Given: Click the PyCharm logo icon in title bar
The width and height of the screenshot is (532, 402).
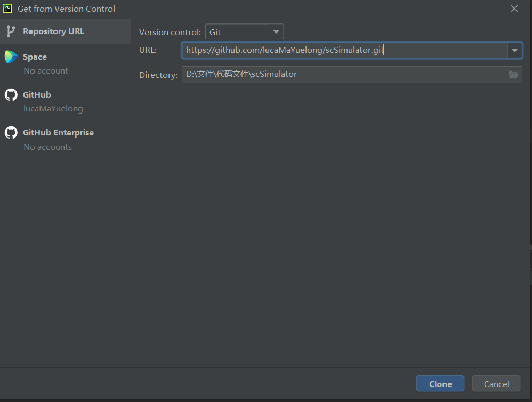Looking at the screenshot, I should click(x=7, y=9).
